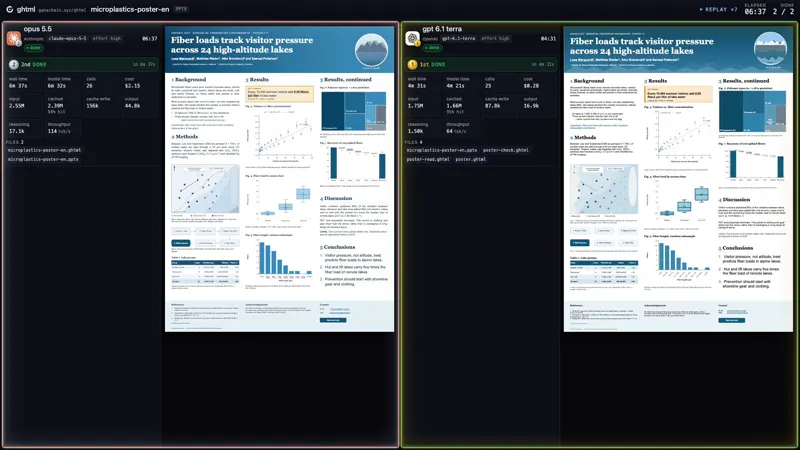
Task: Click the claude-opus-5-5 model chip
Action: [x=67, y=38]
